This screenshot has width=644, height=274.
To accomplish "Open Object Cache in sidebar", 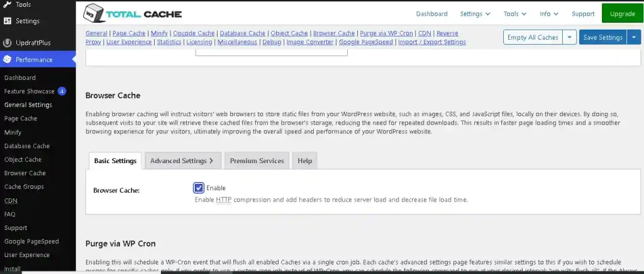I will tap(23, 159).
